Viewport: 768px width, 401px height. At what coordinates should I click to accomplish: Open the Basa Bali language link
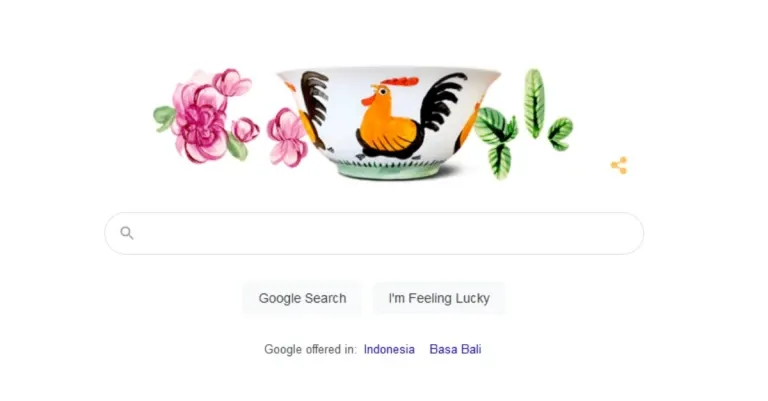point(455,349)
